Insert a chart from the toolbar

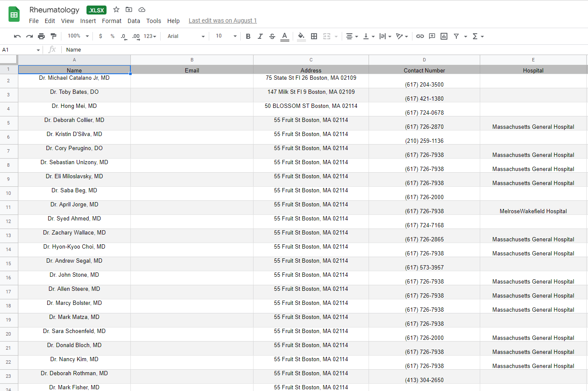pyautogui.click(x=444, y=36)
